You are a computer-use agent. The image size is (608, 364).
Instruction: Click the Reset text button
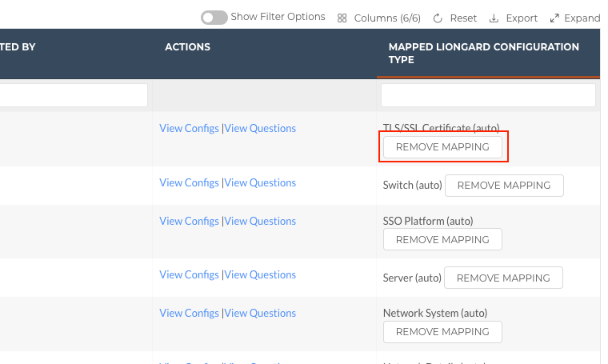pyautogui.click(x=463, y=18)
